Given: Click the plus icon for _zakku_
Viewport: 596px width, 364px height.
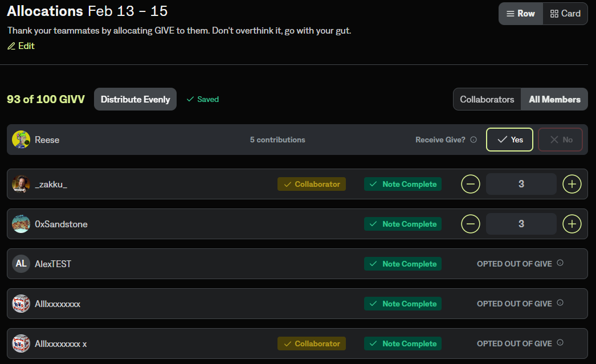Looking at the screenshot, I should 572,184.
